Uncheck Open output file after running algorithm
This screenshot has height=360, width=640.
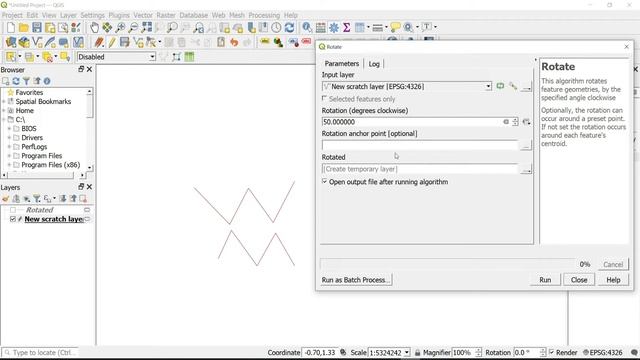[325, 181]
